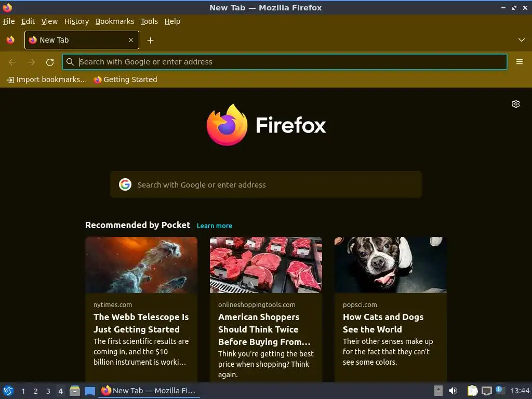
Task: Click headline American Shoppers Should Think Twice
Action: [x=264, y=329]
